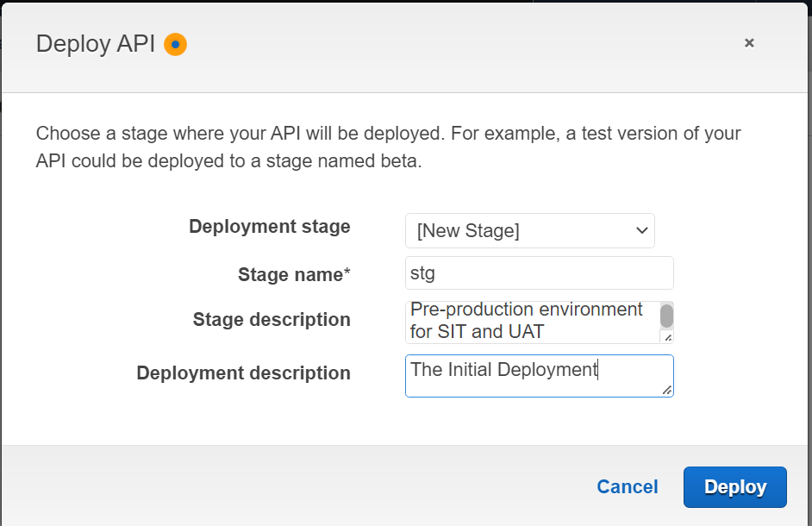
Task: Click the orange indicator icon beside Deploy API
Action: (175, 44)
